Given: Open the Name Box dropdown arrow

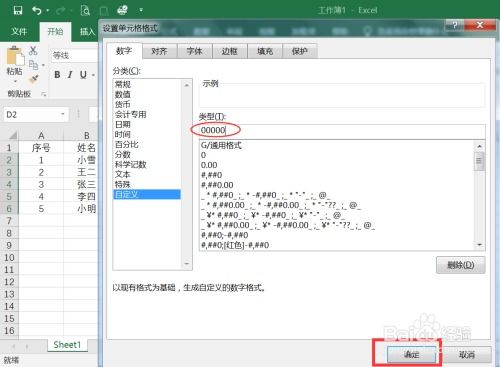Looking at the screenshot, I should pos(62,115).
